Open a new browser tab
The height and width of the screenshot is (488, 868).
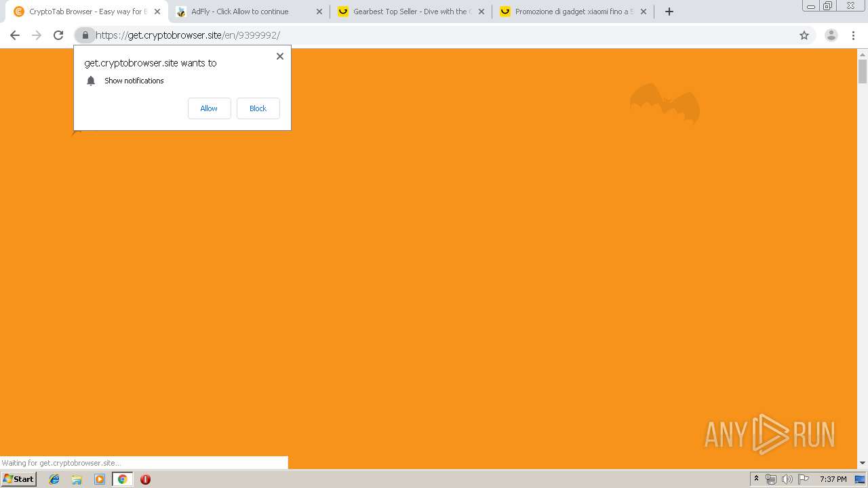(x=669, y=12)
